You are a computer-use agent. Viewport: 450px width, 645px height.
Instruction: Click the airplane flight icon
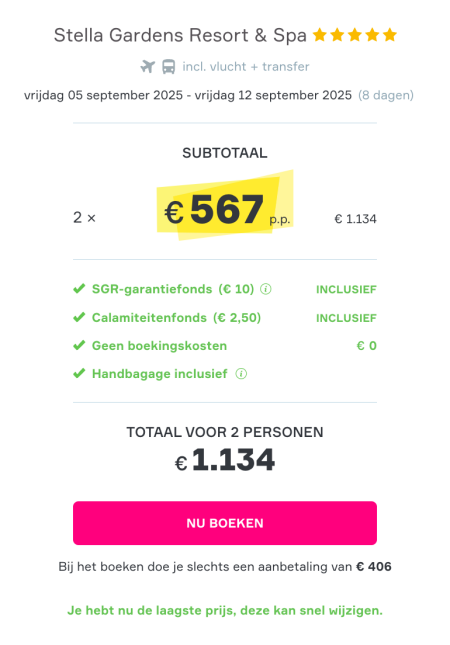coord(147,66)
